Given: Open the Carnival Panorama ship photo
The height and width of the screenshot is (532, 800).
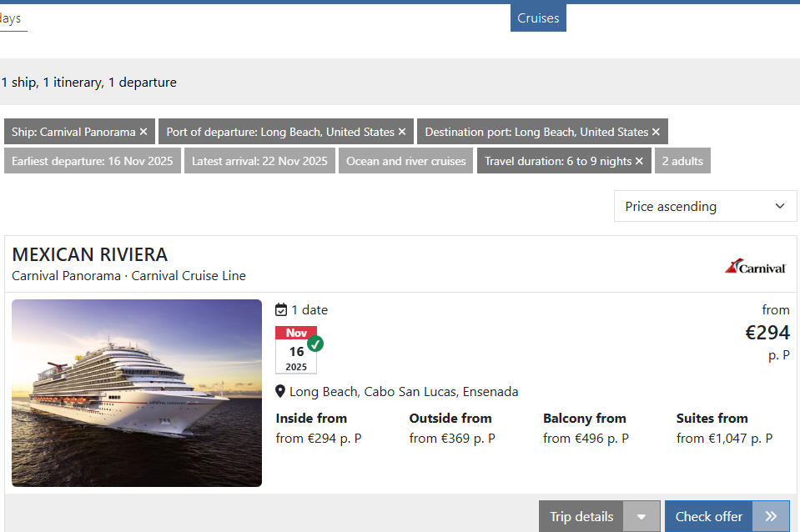Looking at the screenshot, I should tap(137, 393).
